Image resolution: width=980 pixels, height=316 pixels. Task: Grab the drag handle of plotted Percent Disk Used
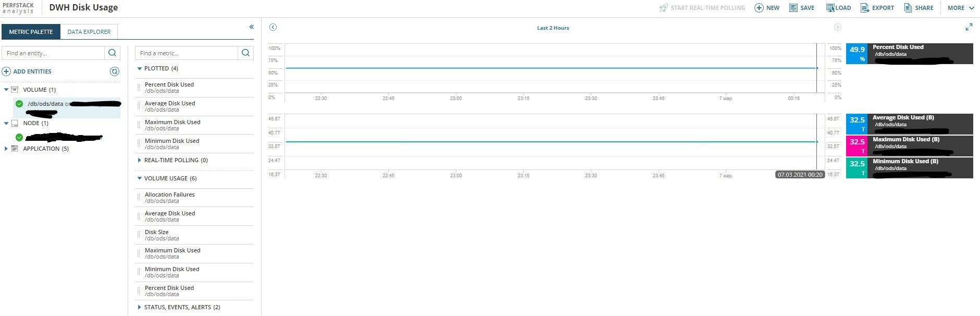tap(139, 88)
